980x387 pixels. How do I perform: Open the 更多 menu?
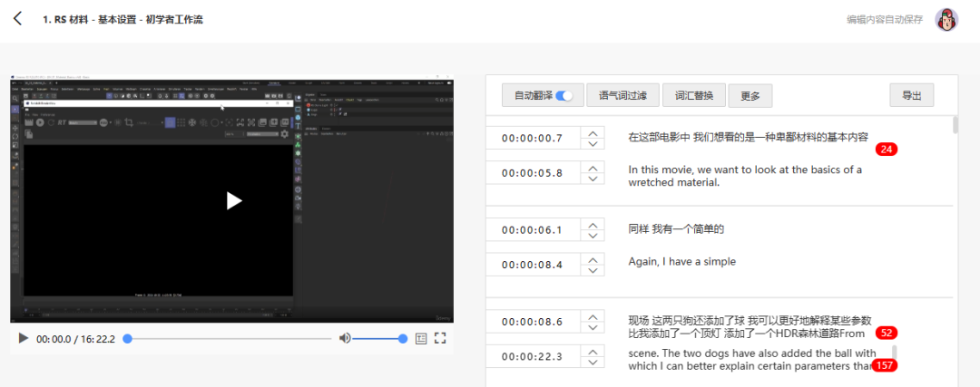pyautogui.click(x=750, y=96)
